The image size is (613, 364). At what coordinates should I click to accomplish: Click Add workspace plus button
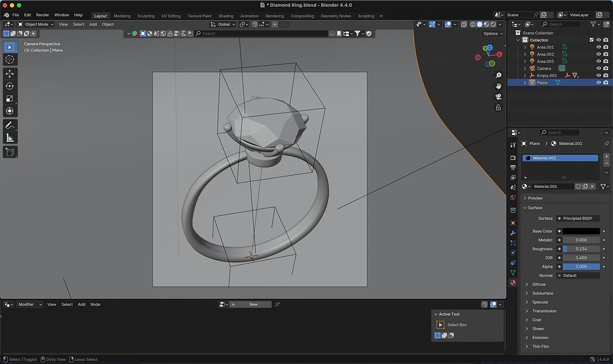(381, 16)
